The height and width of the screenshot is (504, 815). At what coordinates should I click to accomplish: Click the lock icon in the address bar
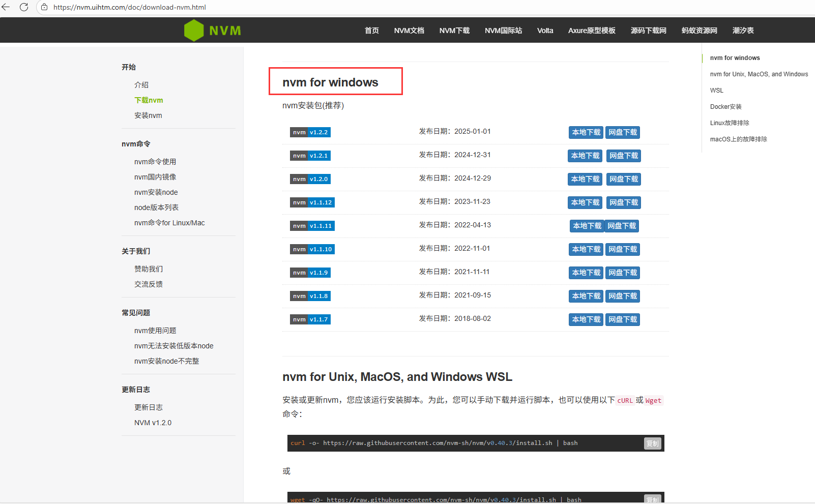[44, 7]
